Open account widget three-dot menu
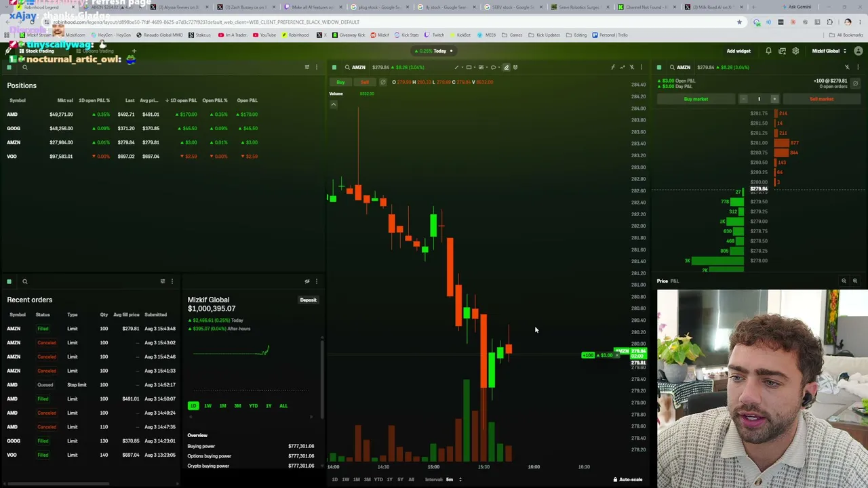 (x=316, y=281)
